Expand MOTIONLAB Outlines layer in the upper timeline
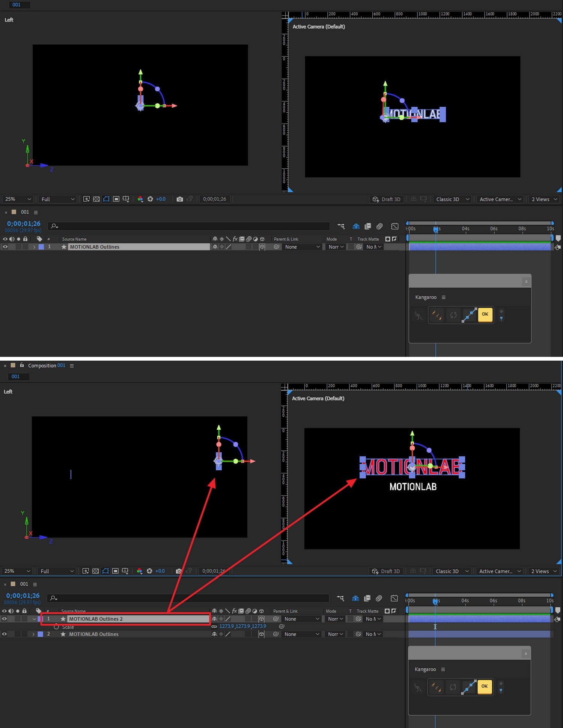 click(x=34, y=247)
